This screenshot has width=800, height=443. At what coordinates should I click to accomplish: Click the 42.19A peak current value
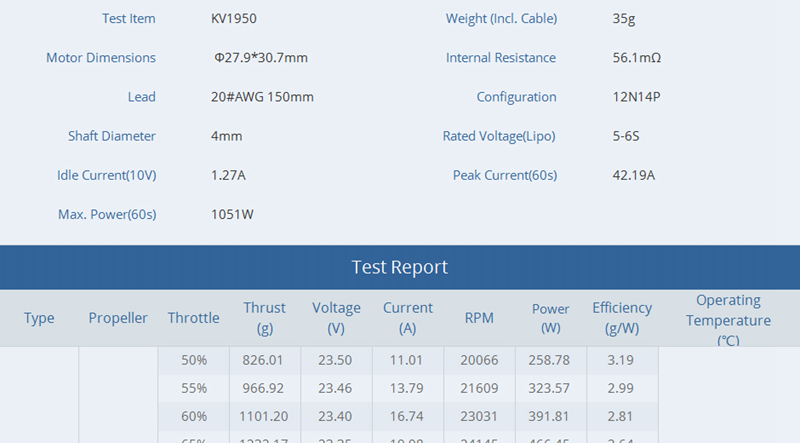pyautogui.click(x=633, y=175)
